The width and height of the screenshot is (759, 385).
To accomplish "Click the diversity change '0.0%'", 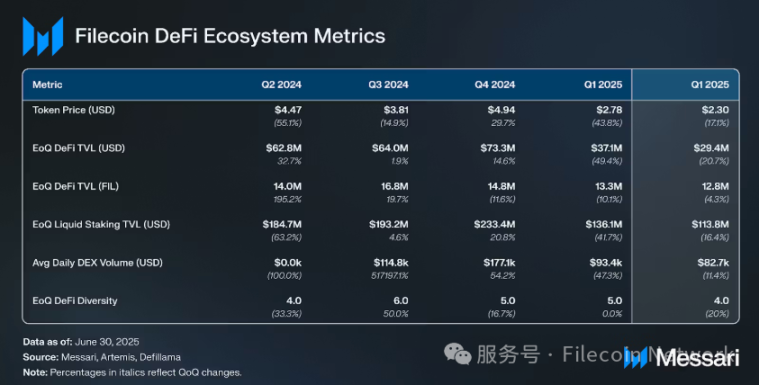I will (612, 314).
